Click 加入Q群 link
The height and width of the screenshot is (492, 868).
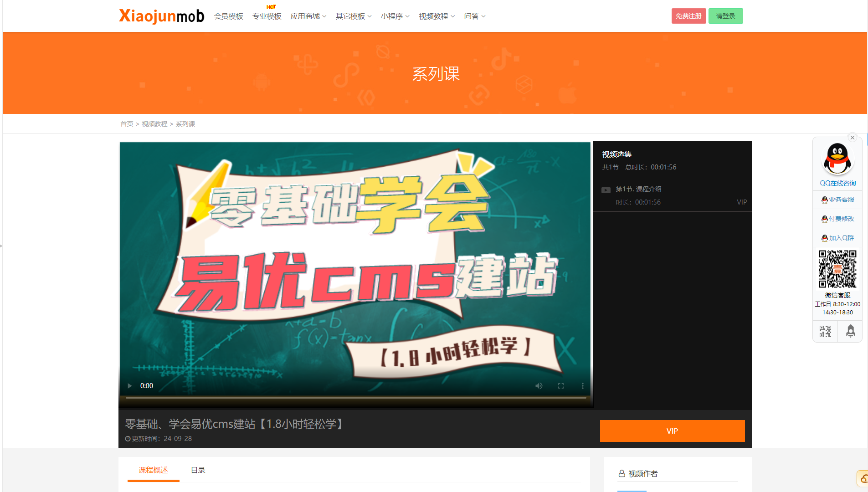point(838,238)
